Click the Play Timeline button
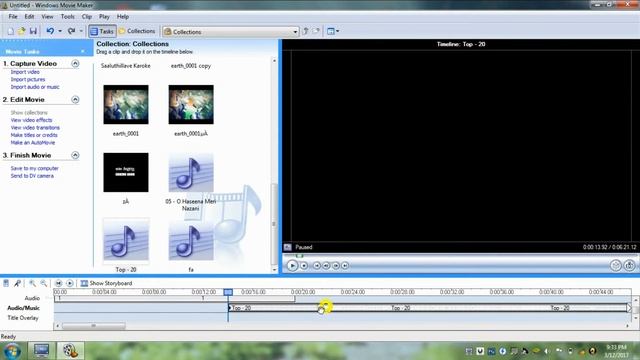The image size is (640, 360). (70, 283)
